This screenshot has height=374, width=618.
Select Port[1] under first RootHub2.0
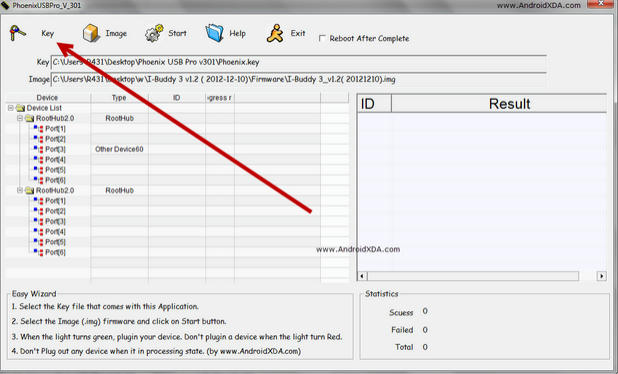[x=55, y=128]
